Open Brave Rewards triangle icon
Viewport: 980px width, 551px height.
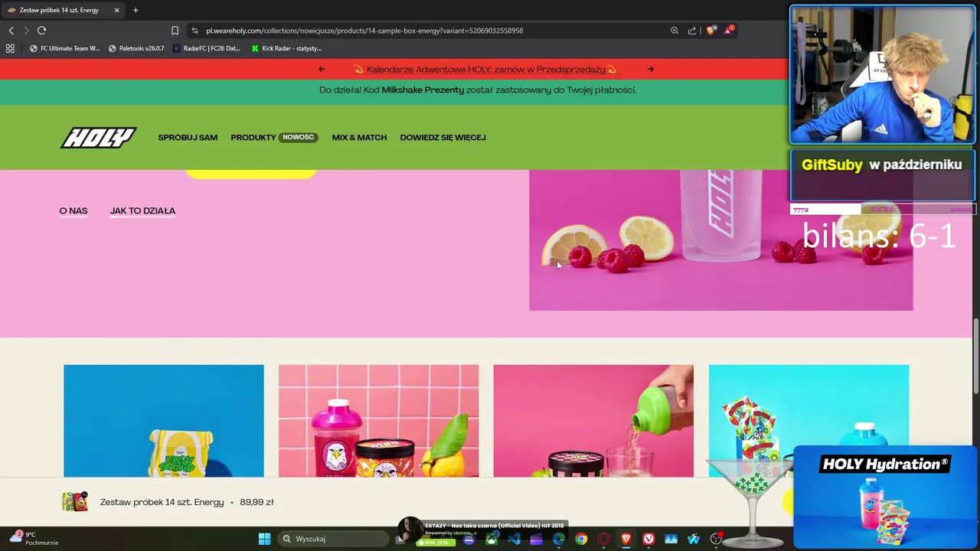(x=728, y=31)
